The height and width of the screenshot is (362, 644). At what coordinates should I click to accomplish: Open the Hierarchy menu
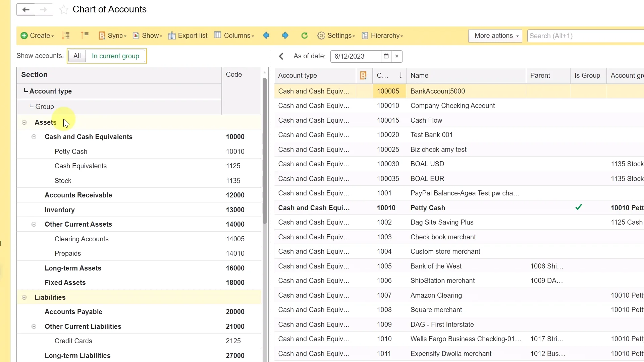[x=383, y=36]
